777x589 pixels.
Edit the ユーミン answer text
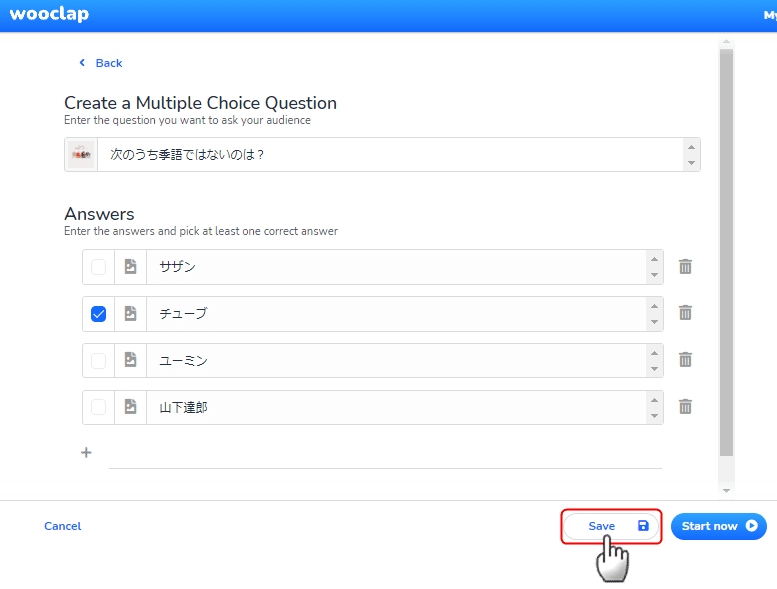click(396, 361)
